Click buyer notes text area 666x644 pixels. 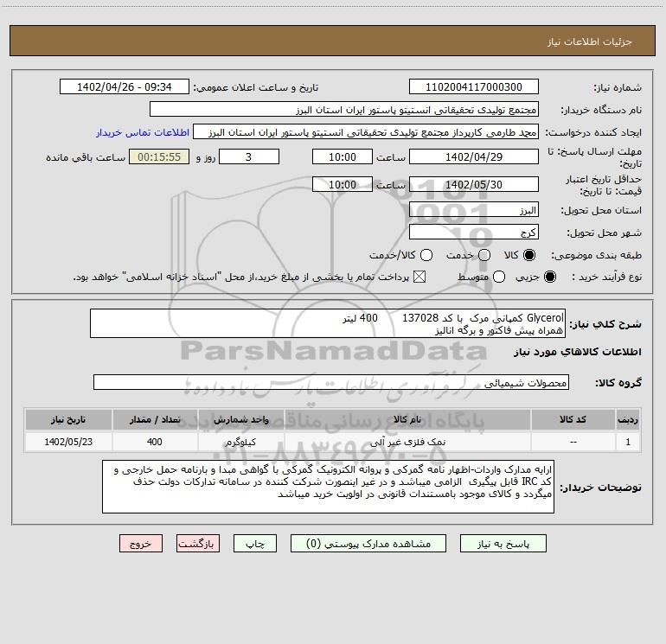tap(328, 487)
